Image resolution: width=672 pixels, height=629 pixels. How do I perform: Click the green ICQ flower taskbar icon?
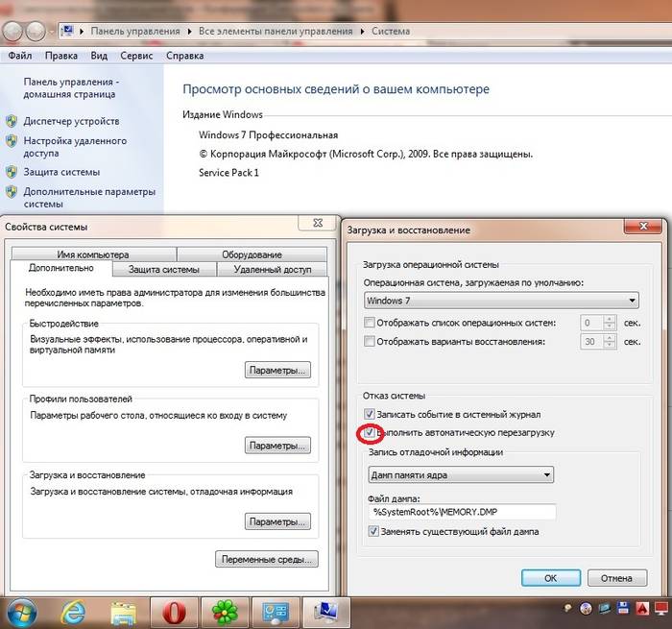(225, 612)
